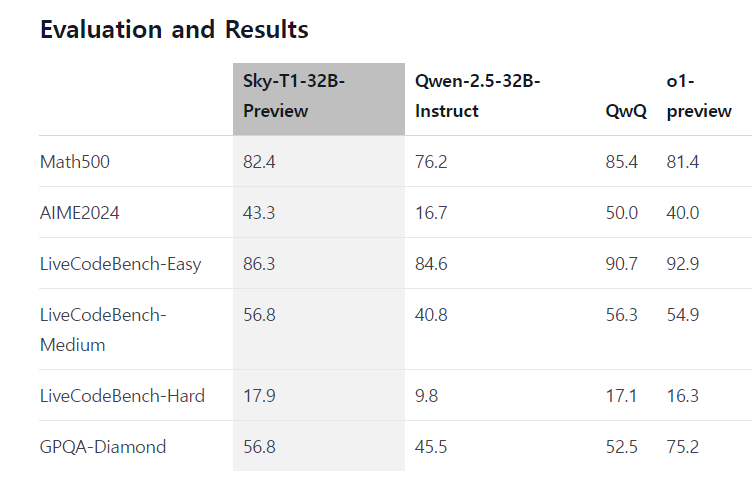The image size is (752, 496).
Task: Select the Math500 row label
Action: tap(75, 162)
